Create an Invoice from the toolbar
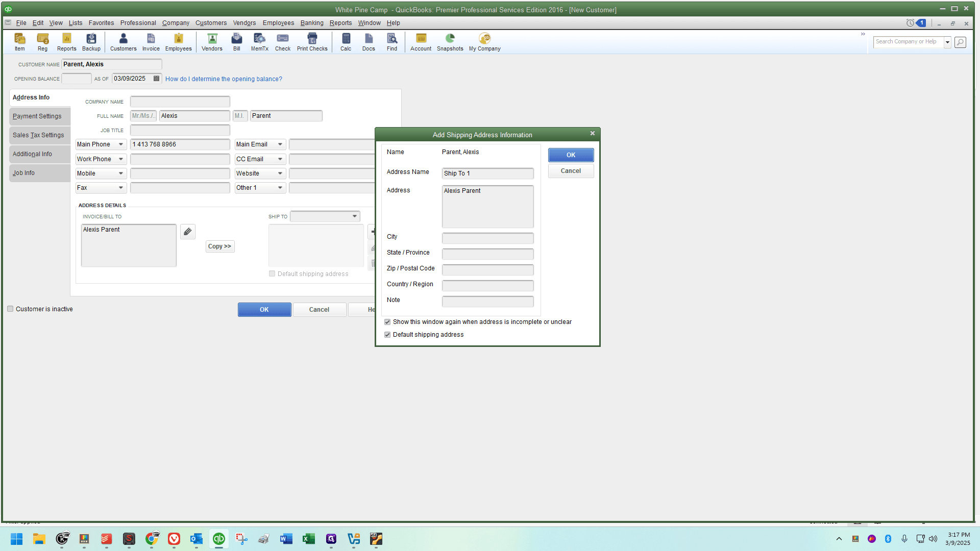 [151, 42]
